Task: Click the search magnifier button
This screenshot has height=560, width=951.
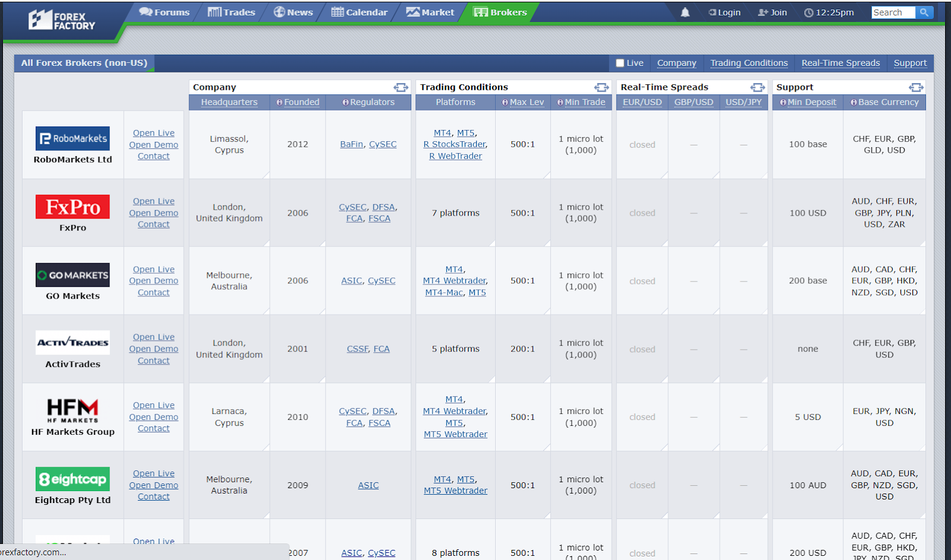Action: coord(924,12)
